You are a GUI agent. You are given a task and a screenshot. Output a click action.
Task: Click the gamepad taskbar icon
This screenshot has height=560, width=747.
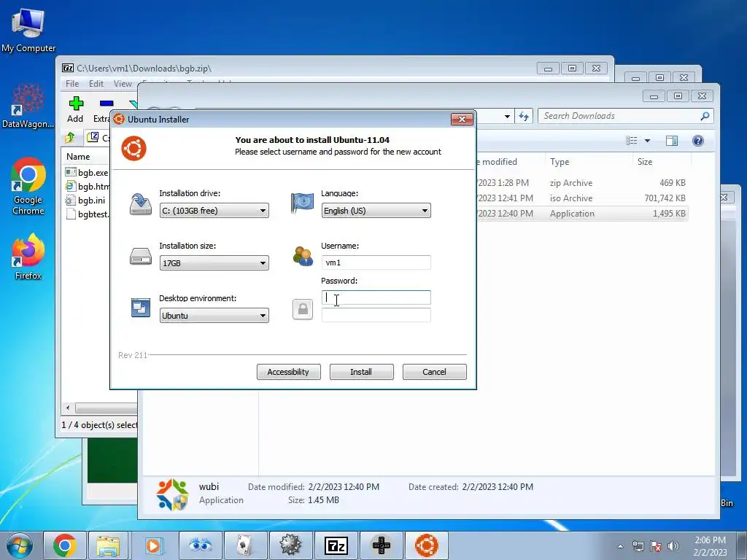pos(381,545)
